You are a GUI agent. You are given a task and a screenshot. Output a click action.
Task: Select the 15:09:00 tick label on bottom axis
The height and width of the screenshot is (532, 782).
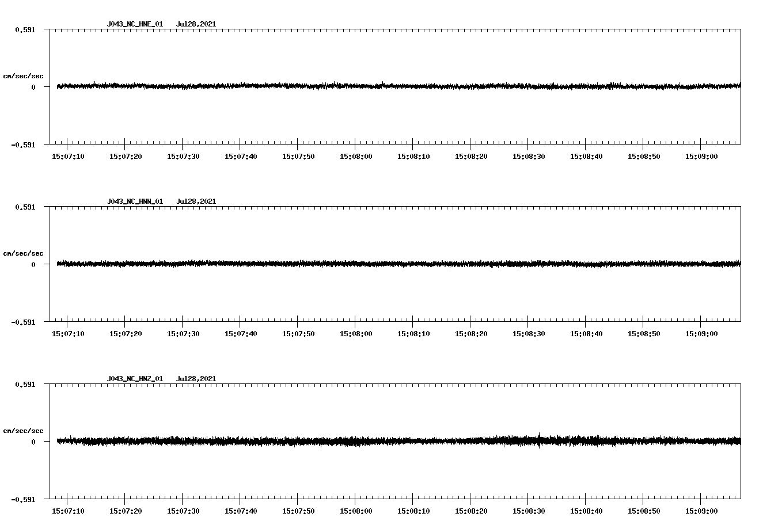(703, 510)
